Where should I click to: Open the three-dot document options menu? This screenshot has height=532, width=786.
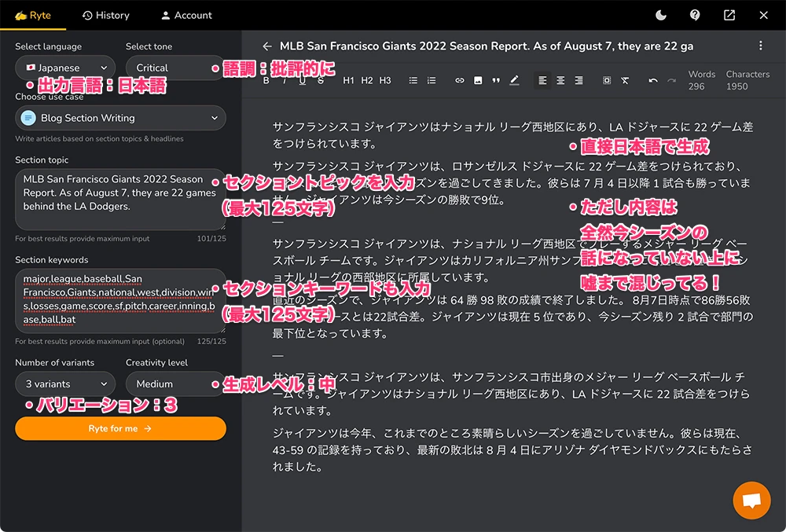point(760,46)
